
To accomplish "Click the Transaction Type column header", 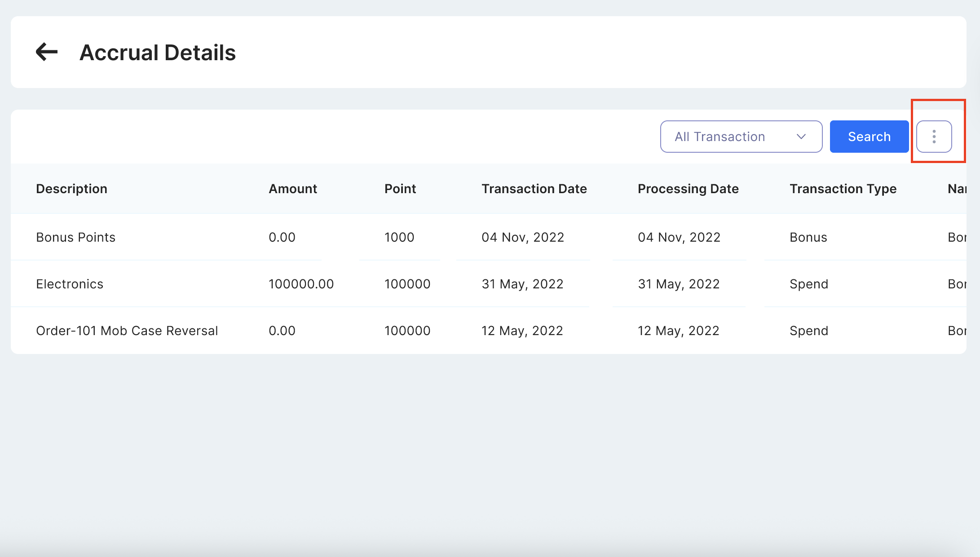I will [843, 189].
